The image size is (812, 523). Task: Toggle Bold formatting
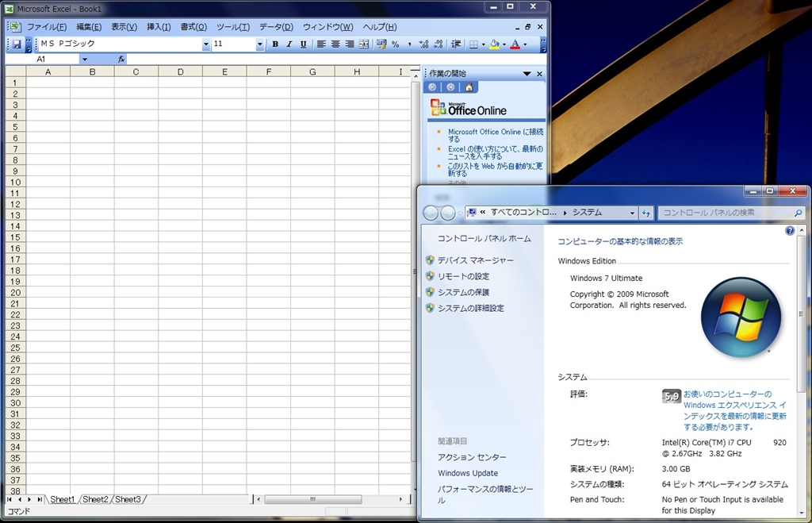click(x=275, y=44)
